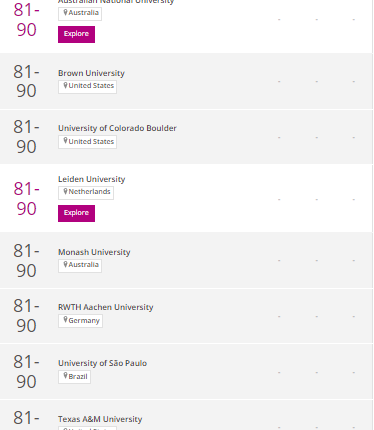This screenshot has height=430, width=374.
Task: Click location pin icon beside Netherlands
Action: point(65,191)
